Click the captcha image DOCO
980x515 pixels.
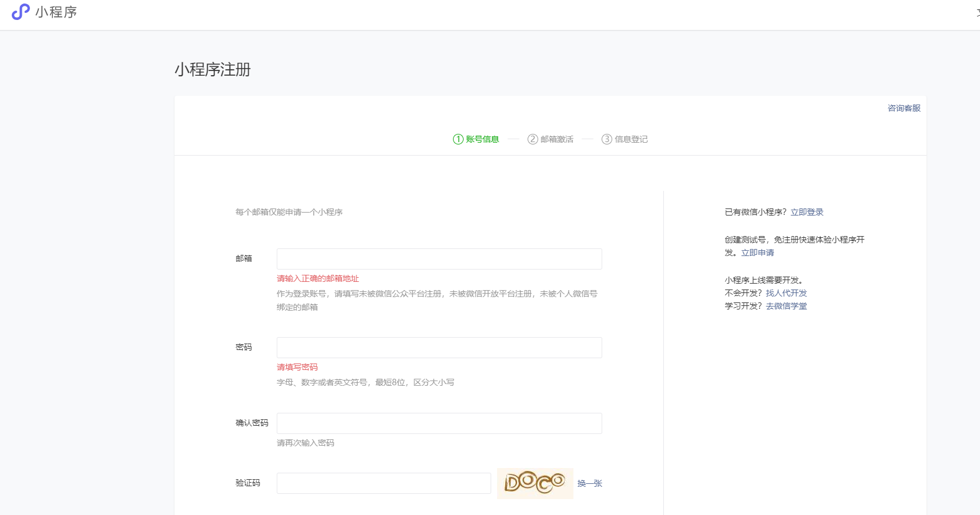pyautogui.click(x=535, y=483)
